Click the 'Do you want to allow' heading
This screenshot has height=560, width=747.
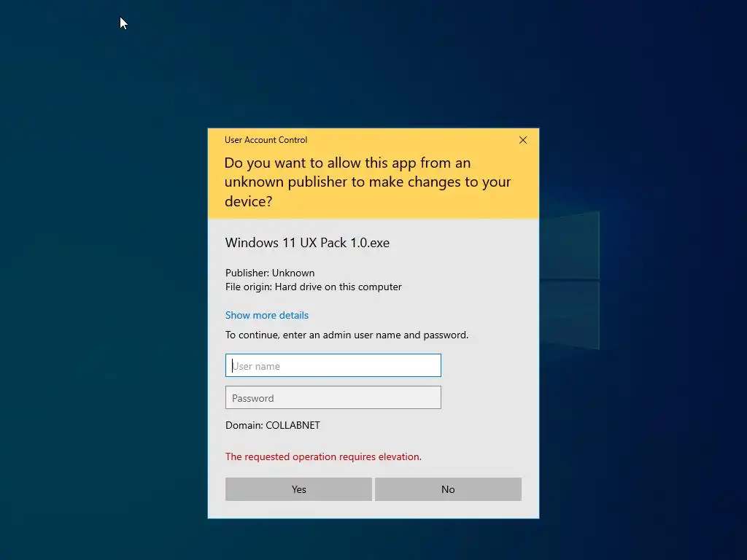point(368,182)
